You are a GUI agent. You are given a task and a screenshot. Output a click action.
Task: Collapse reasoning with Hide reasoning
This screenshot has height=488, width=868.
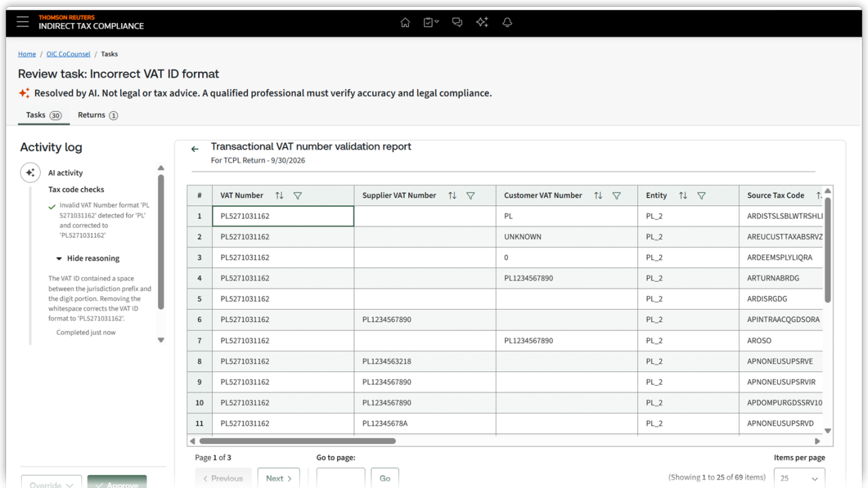coord(87,258)
